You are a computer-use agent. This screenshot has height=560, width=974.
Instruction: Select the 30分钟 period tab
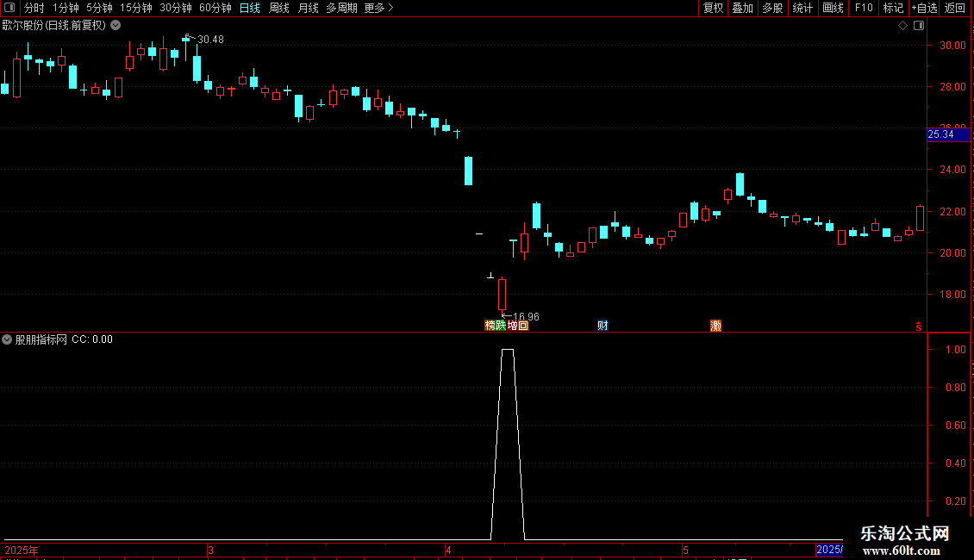point(175,8)
